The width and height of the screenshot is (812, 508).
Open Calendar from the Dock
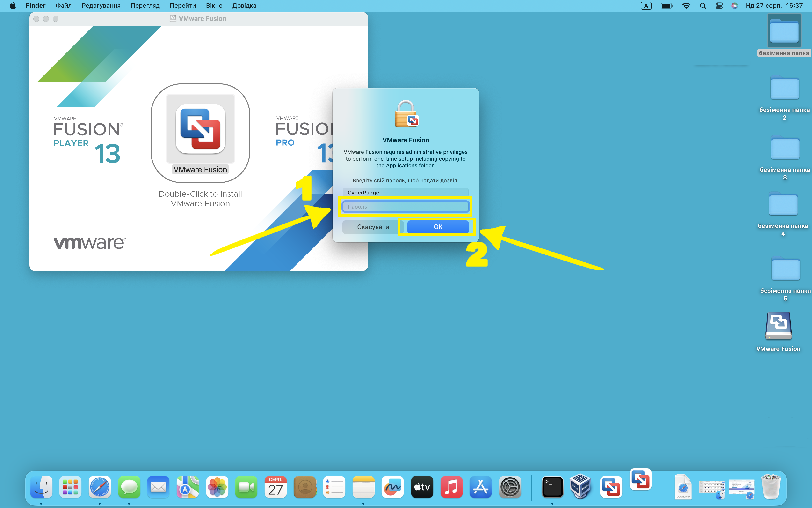pos(275,487)
